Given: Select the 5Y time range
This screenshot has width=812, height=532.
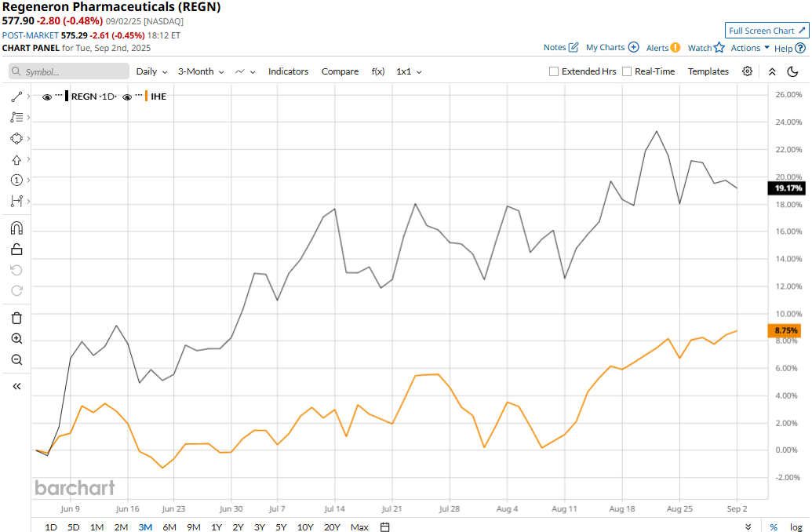Looking at the screenshot, I should coord(281,527).
